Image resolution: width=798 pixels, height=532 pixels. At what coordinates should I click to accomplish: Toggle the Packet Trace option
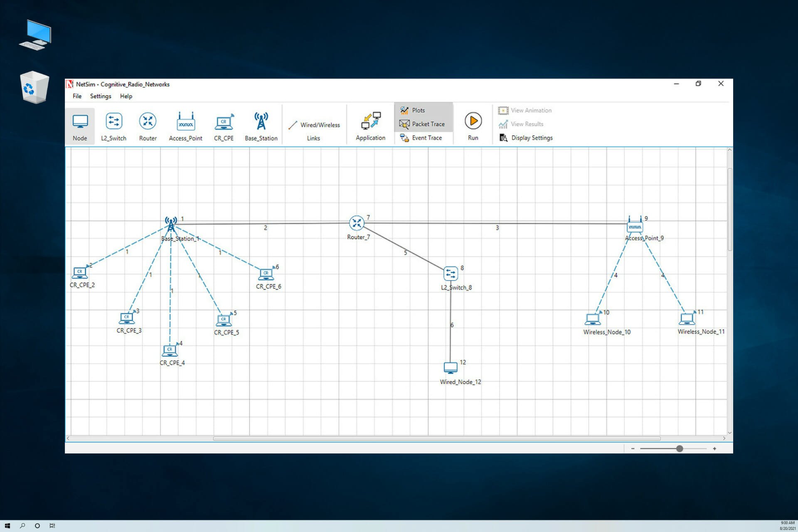(424, 124)
